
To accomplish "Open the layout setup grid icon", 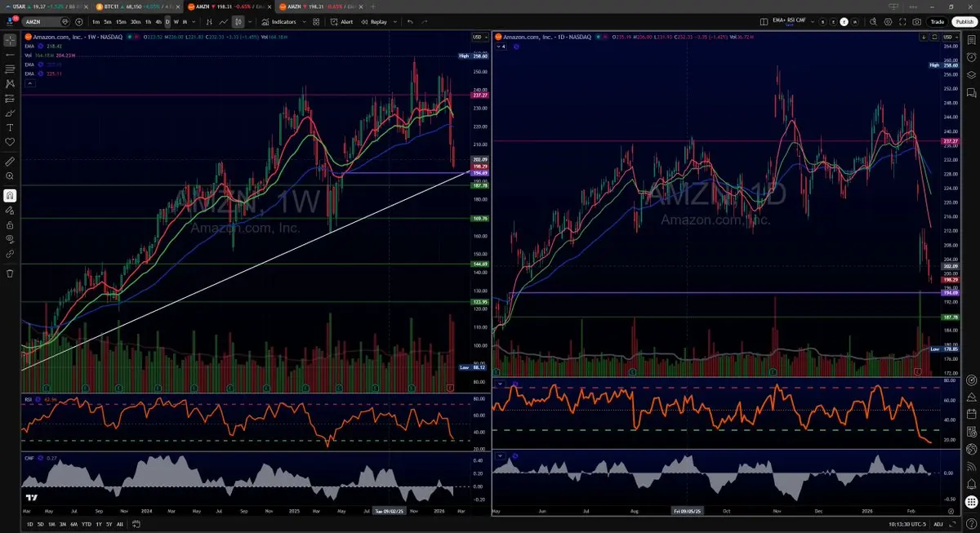I will (x=764, y=21).
